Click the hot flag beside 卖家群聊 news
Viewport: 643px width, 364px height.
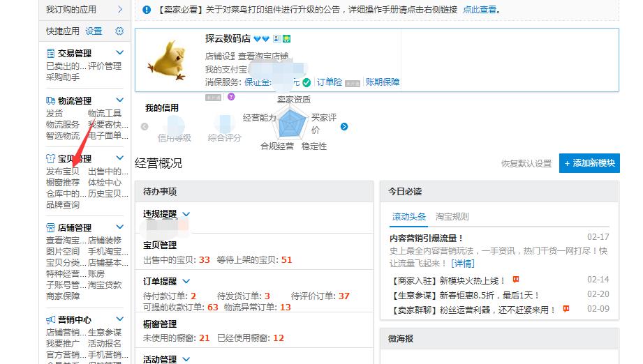pyautogui.click(x=566, y=309)
